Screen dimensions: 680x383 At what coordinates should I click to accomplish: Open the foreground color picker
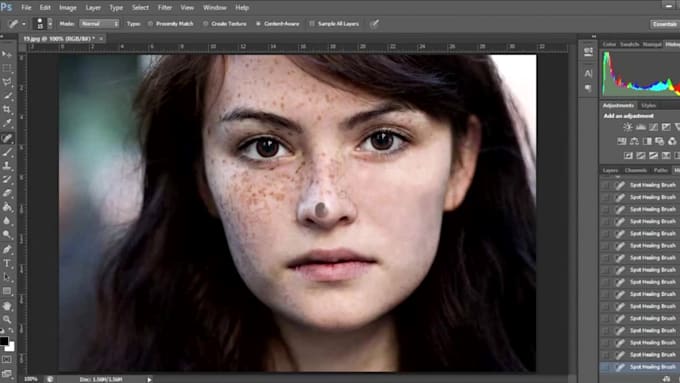(x=4, y=340)
